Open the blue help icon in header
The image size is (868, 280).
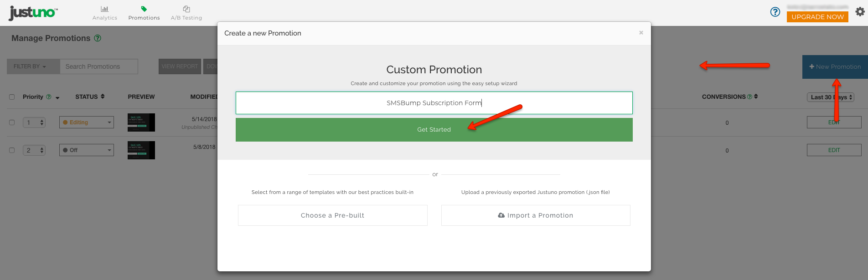[x=775, y=12]
